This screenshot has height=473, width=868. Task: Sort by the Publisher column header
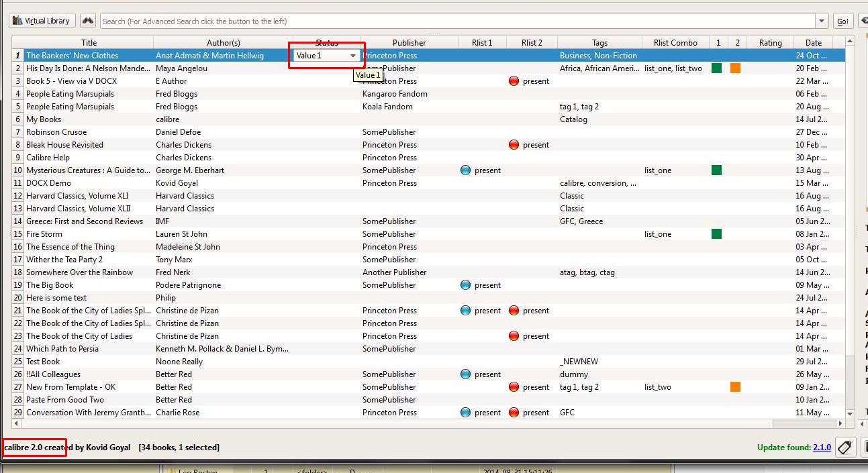pyautogui.click(x=409, y=43)
